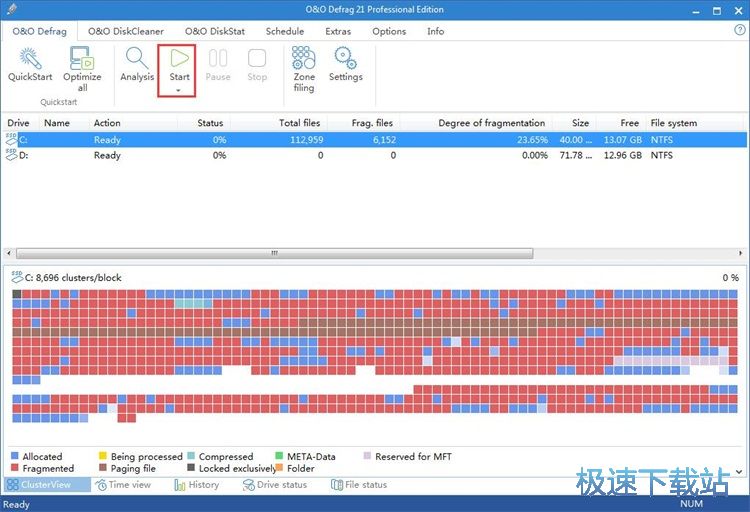Switch to ClusterView bottom tab
This screenshot has height=512, width=750.
46,485
